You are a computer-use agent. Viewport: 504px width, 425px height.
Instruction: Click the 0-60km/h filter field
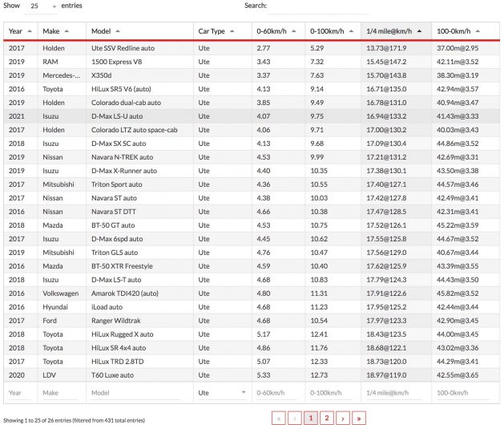pos(276,392)
